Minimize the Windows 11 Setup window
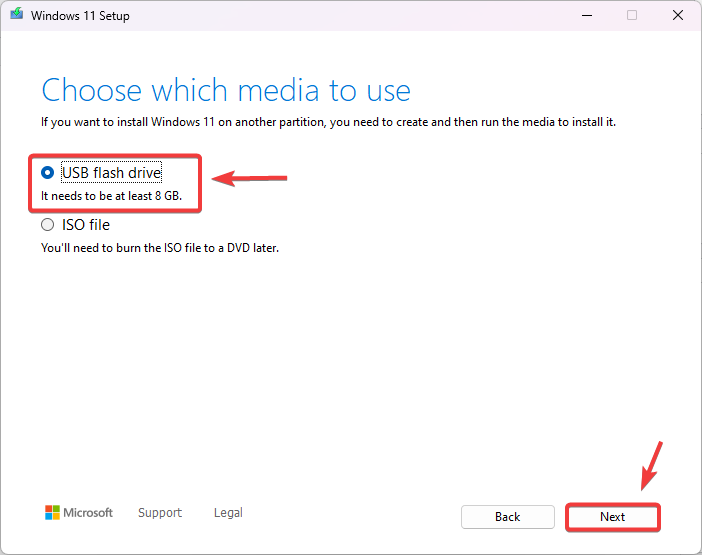Screen dimensions: 702x555 tap(587, 15)
